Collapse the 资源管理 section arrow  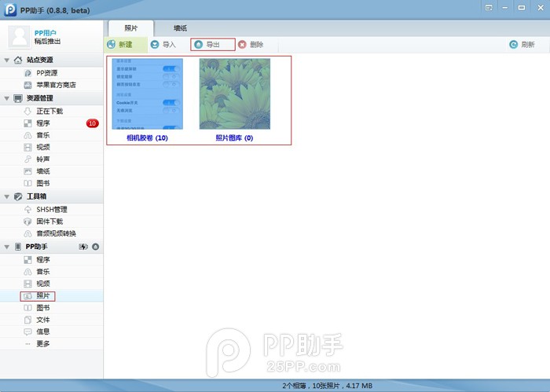pos(6,98)
